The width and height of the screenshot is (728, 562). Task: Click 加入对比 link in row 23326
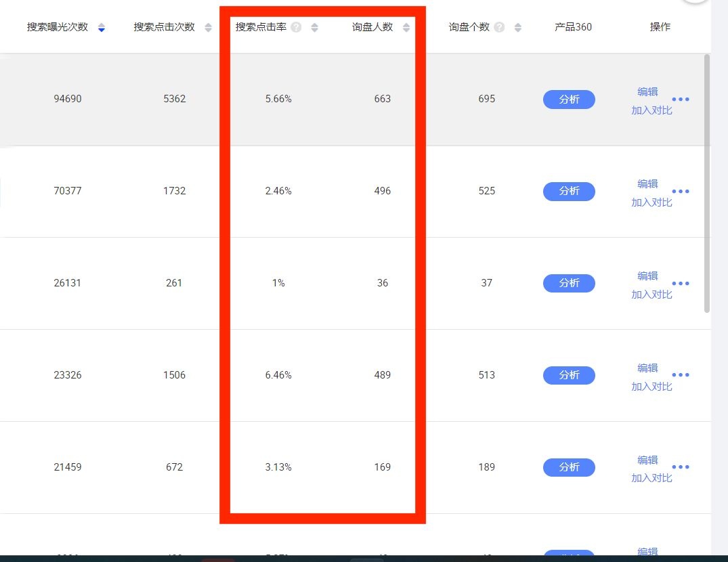point(652,387)
